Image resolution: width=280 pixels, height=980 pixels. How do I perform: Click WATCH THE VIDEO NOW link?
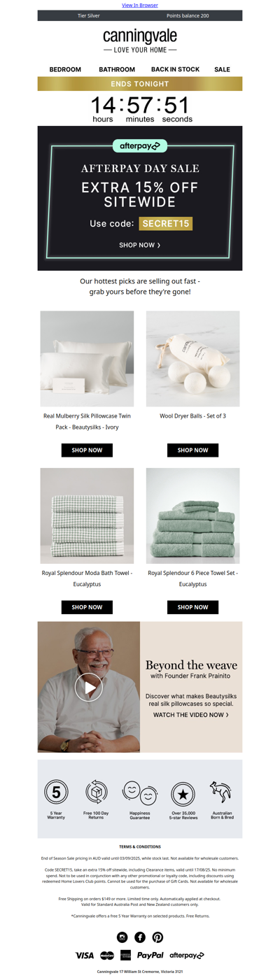[191, 715]
